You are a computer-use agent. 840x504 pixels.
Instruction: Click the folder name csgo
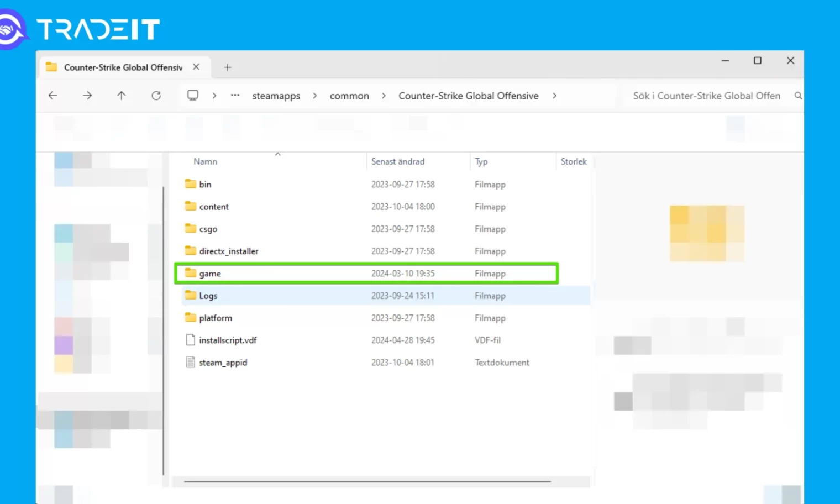click(208, 229)
